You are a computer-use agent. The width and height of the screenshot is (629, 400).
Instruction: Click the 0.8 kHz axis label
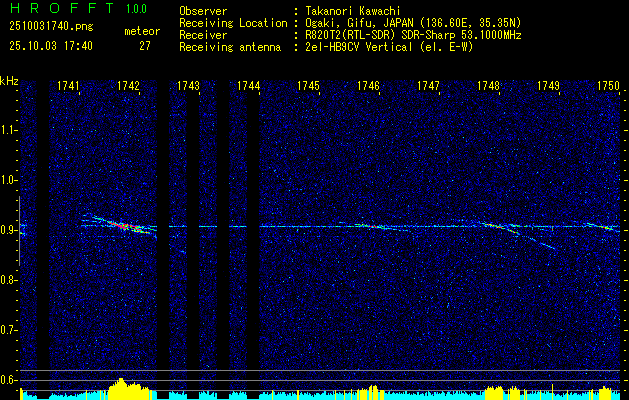(x=9, y=280)
